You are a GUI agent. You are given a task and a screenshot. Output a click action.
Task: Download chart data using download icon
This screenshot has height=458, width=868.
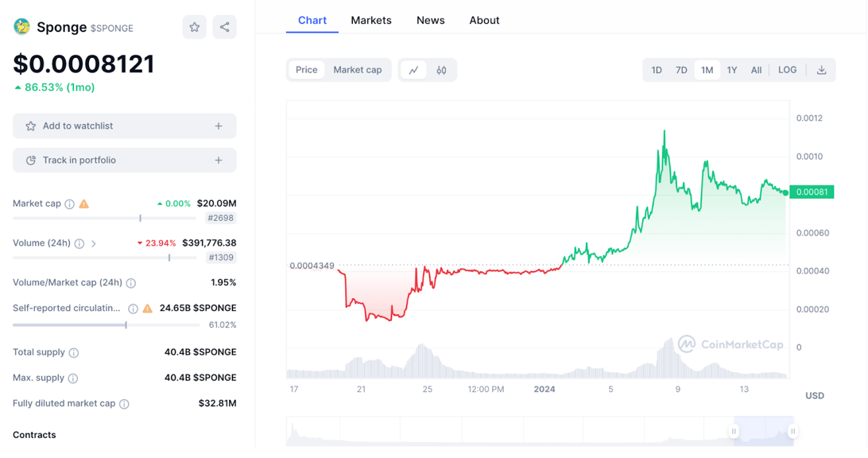click(x=822, y=70)
